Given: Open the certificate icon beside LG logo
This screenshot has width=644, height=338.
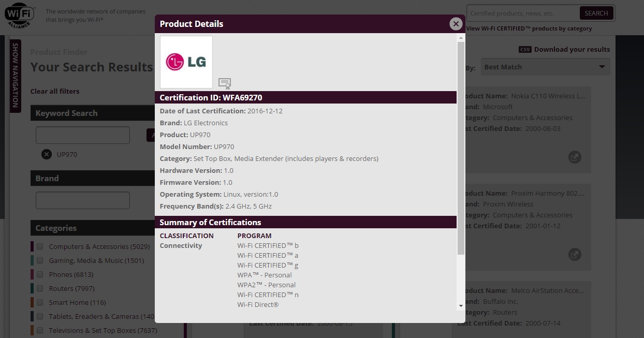Looking at the screenshot, I should pos(225,83).
